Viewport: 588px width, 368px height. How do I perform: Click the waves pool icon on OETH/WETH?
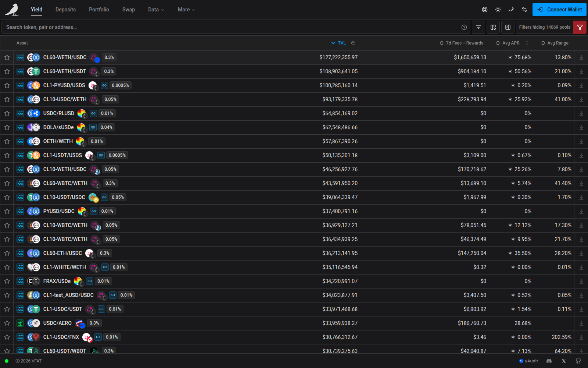[20, 141]
